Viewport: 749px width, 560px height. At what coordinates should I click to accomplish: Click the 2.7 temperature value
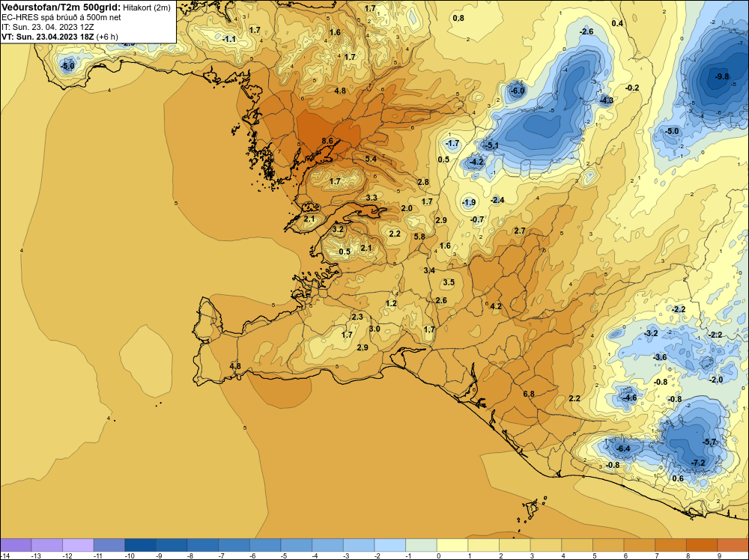520,231
